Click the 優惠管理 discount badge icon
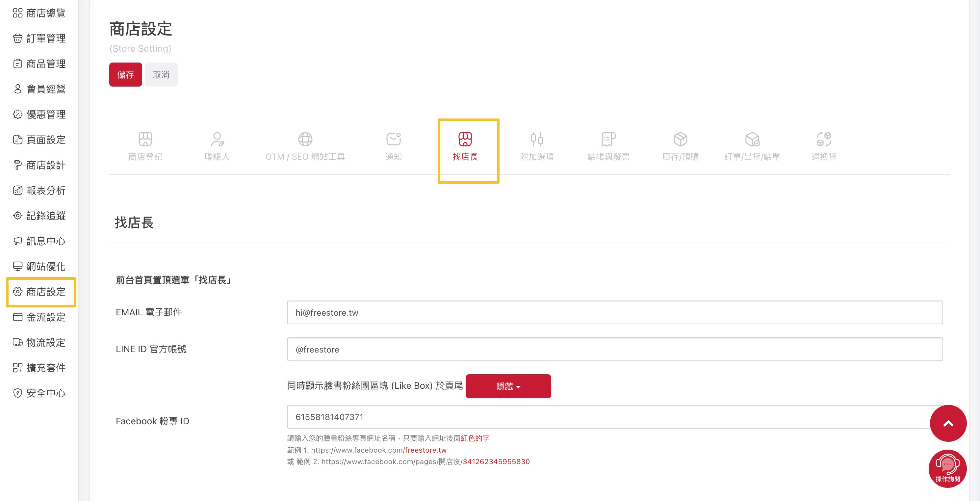The image size is (980, 501). click(17, 115)
